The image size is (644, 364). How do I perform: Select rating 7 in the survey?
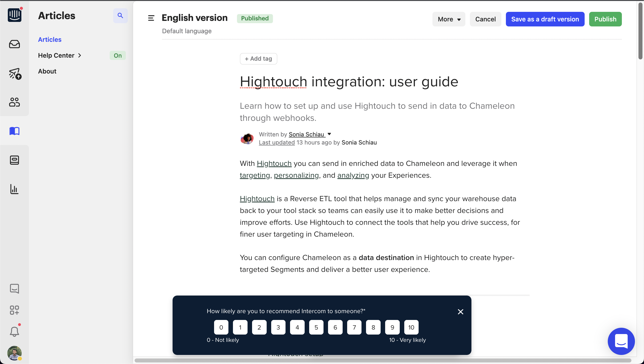(354, 327)
